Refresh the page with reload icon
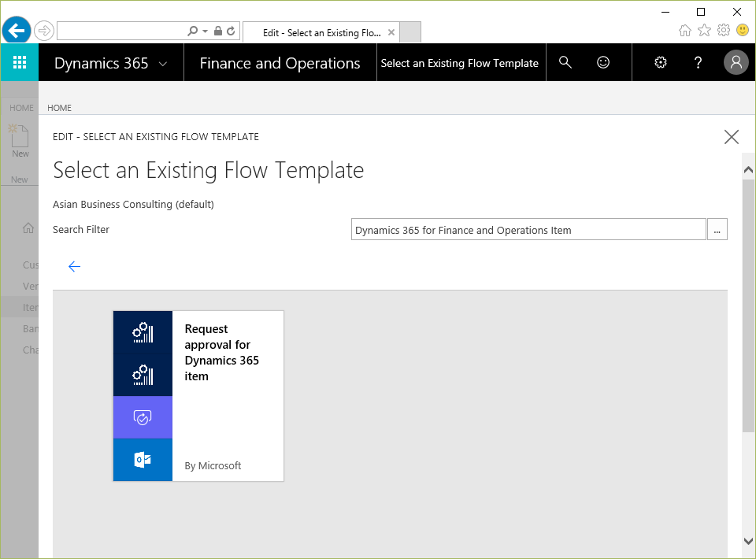This screenshot has width=756, height=559. click(231, 31)
